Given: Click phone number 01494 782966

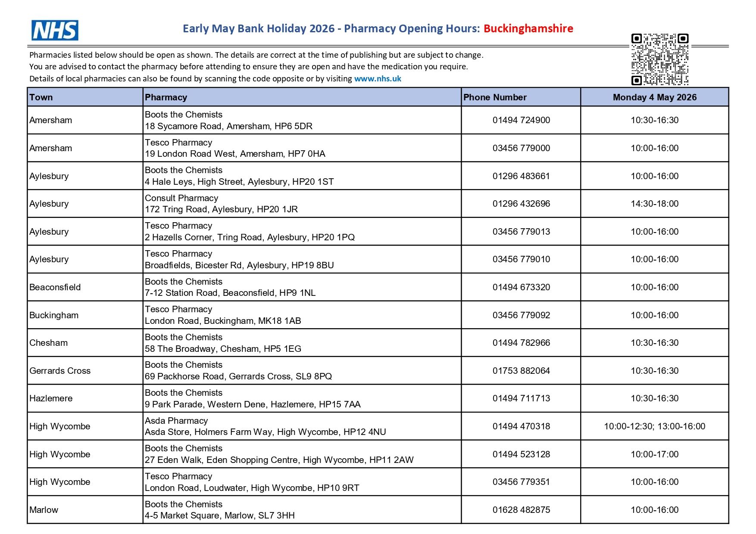Looking at the screenshot, I should coord(521,343).
